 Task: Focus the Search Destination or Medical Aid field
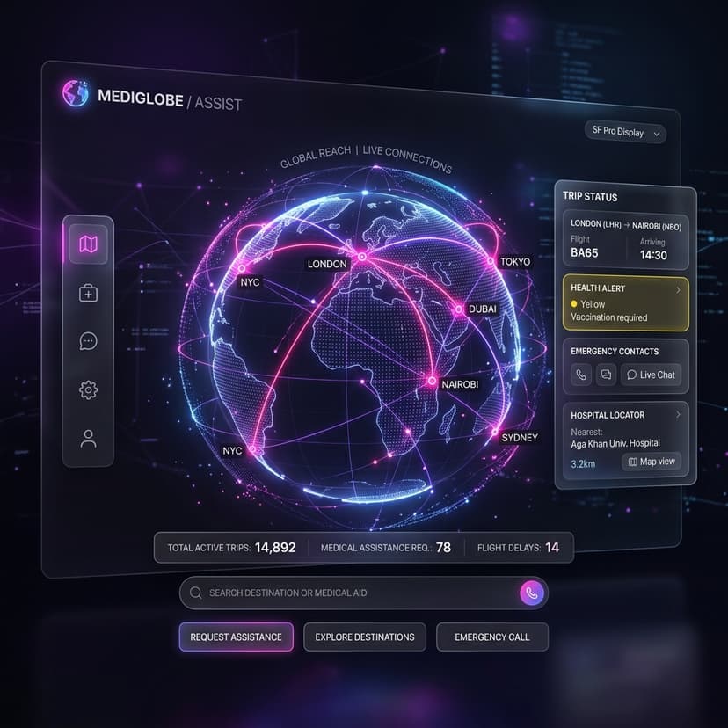pos(363,593)
